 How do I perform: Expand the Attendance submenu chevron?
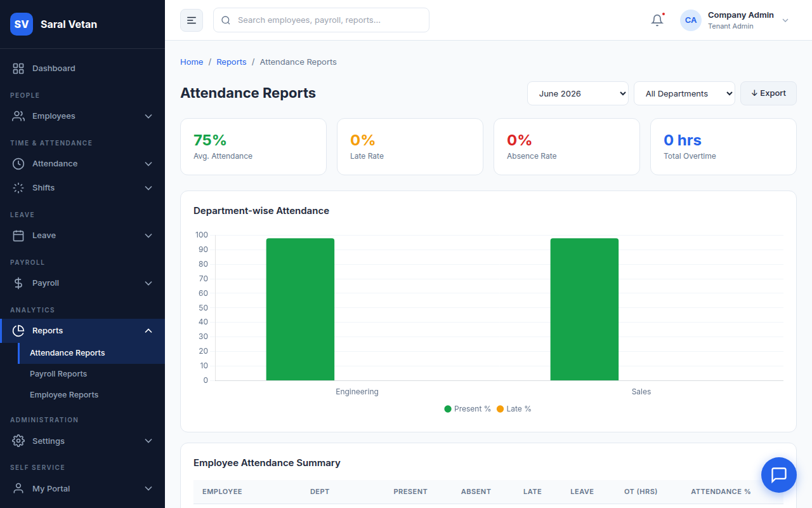point(148,164)
